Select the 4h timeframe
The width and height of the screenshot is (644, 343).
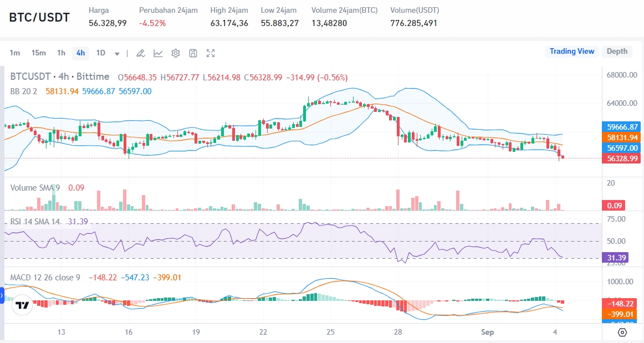coord(80,53)
